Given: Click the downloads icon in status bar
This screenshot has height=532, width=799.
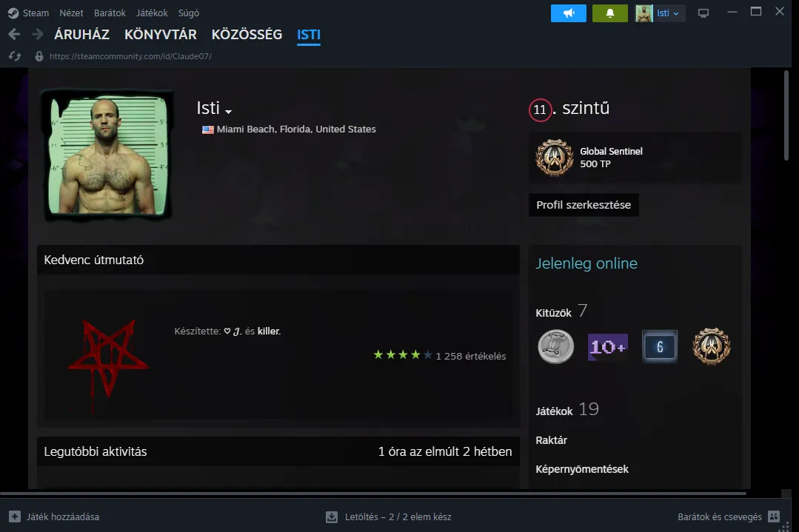Looking at the screenshot, I should [x=332, y=516].
